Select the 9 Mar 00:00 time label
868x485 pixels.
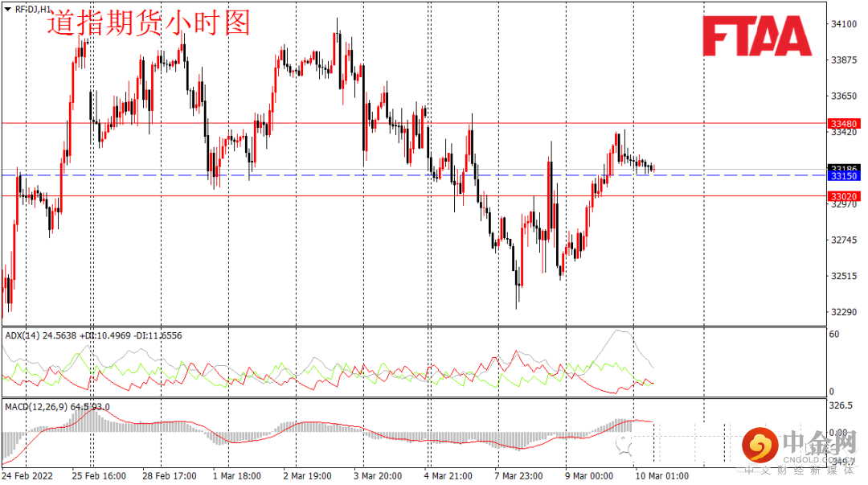pyautogui.click(x=589, y=475)
